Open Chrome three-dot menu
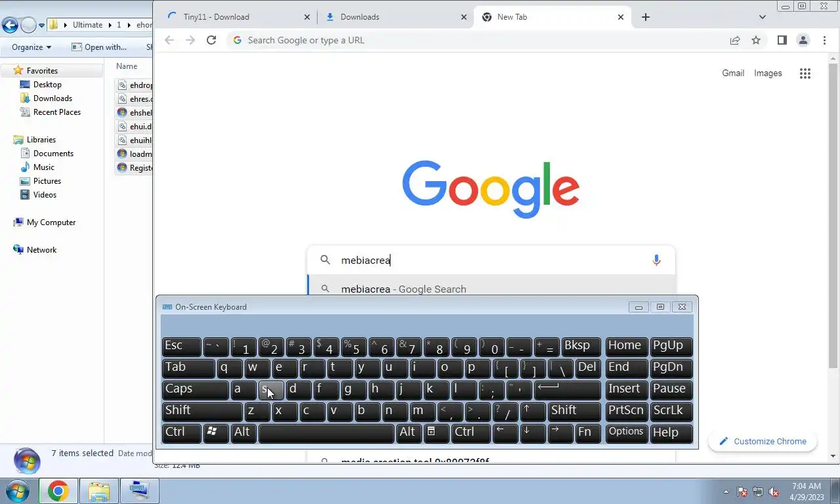This screenshot has width=840, height=504. (824, 40)
